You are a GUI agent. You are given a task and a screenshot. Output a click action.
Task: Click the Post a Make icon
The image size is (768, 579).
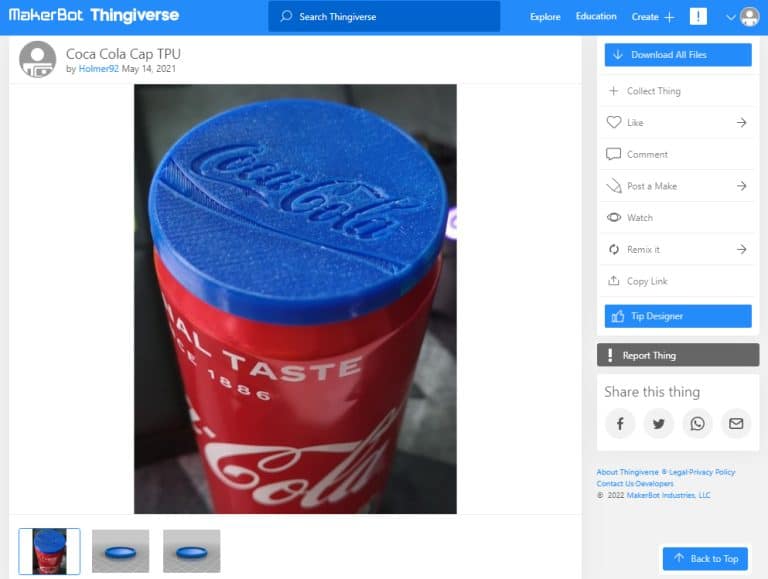(614, 186)
